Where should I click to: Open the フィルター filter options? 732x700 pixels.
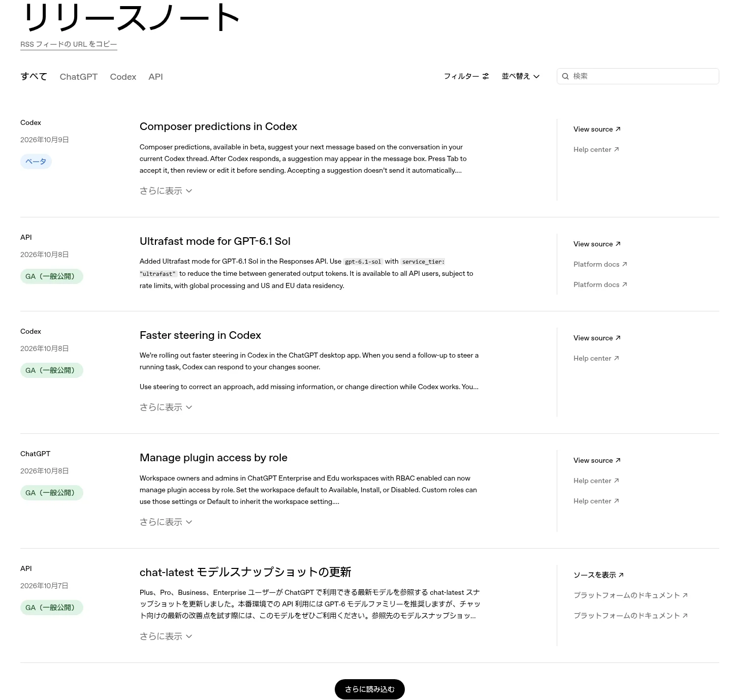click(466, 76)
